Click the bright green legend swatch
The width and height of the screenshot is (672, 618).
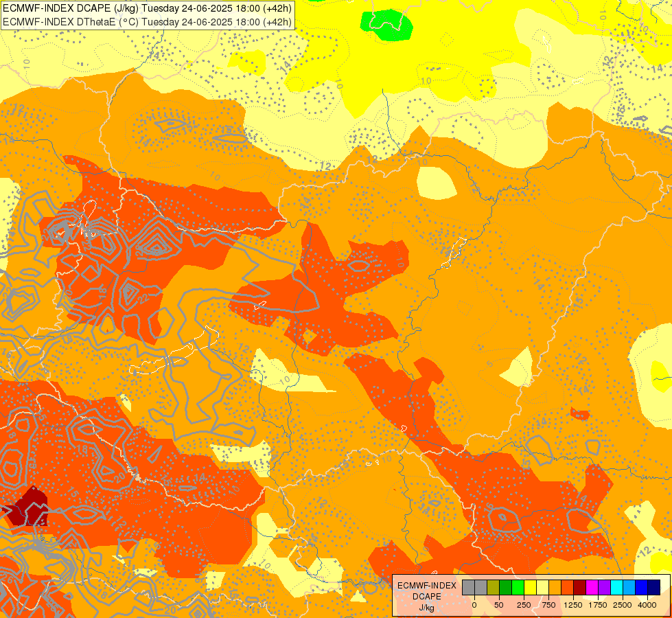tap(518, 587)
